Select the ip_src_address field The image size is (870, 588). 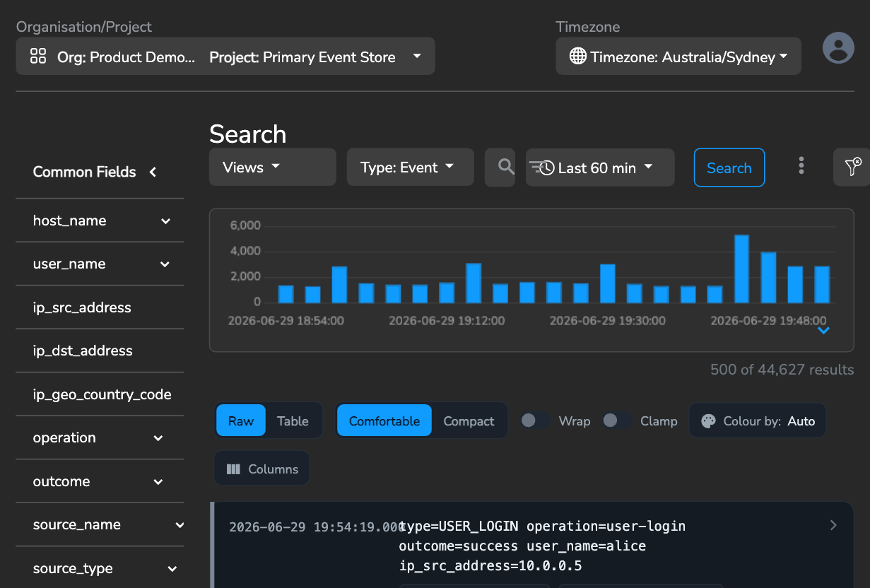(x=82, y=307)
